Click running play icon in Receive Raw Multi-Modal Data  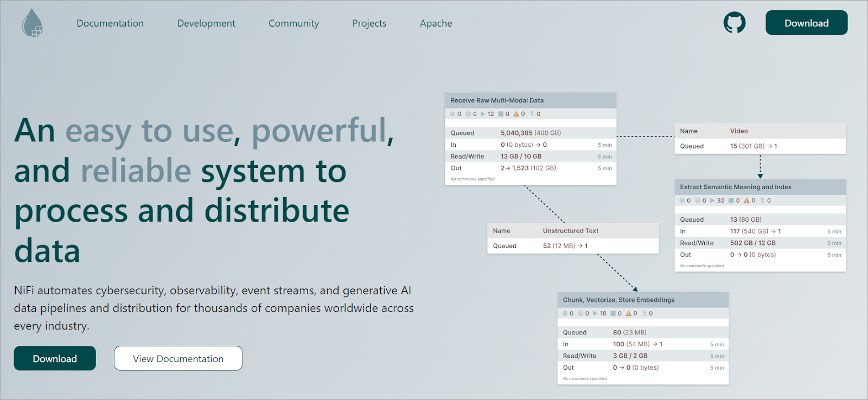click(x=483, y=114)
